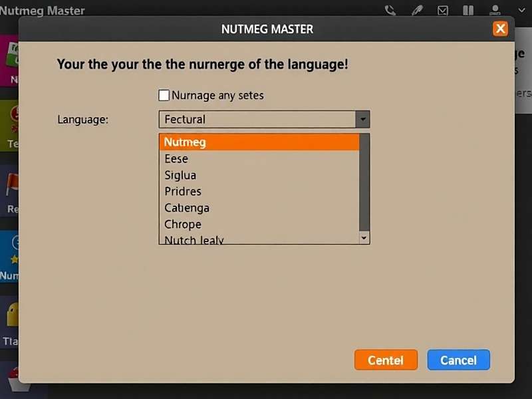The width and height of the screenshot is (532, 399).
Task: Click the red flag sidebar icon
Action: [12, 185]
